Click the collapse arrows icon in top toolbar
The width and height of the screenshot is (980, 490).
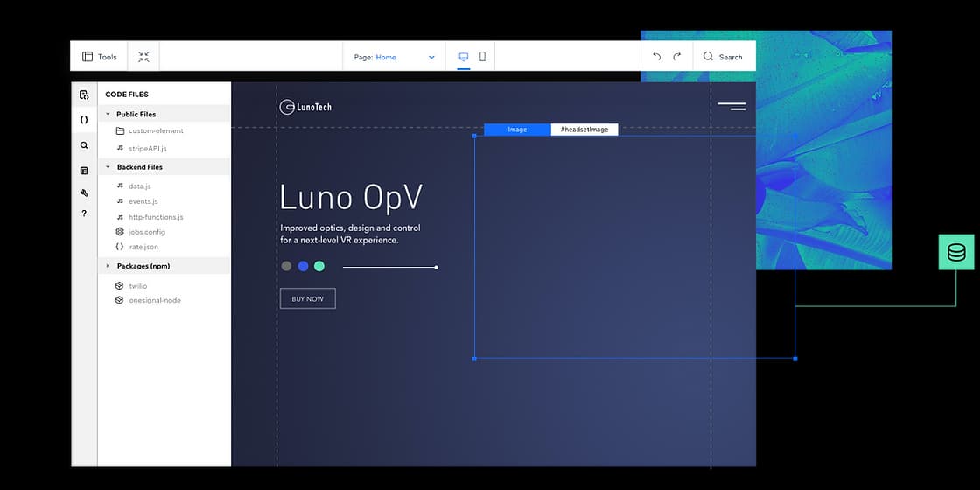[x=143, y=57]
